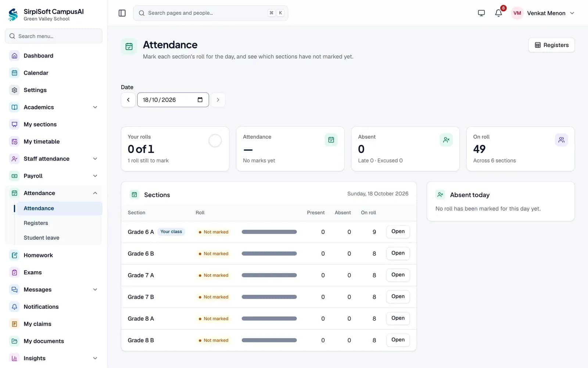Go to next day arrow
This screenshot has width=588, height=368.
218,100
